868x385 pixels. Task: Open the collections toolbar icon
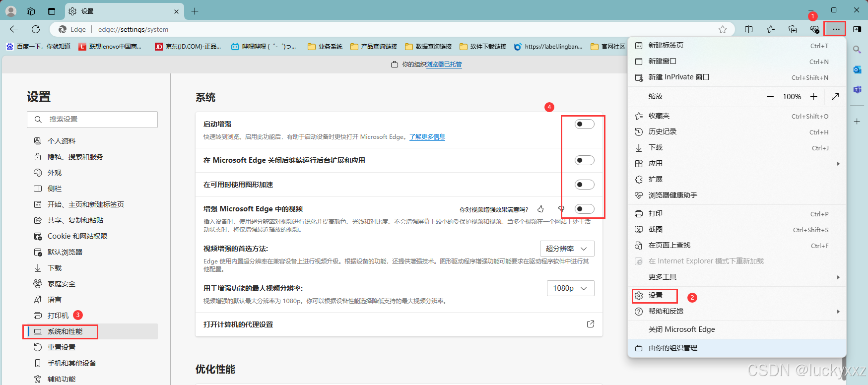point(793,29)
